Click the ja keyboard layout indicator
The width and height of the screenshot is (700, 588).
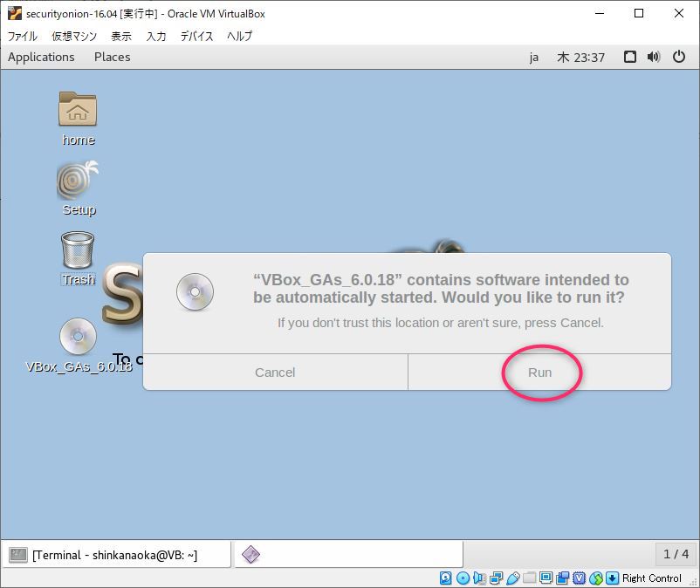tap(534, 58)
